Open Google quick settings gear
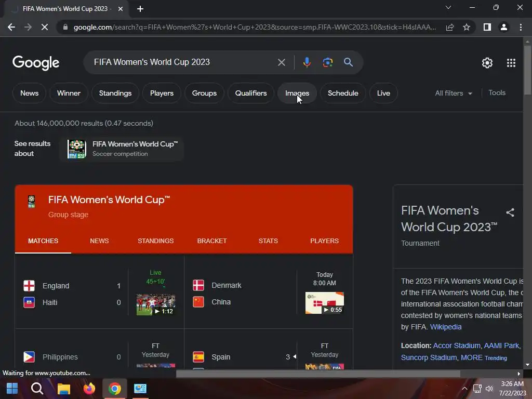Screen dimensions: 532x399 (x=487, y=63)
